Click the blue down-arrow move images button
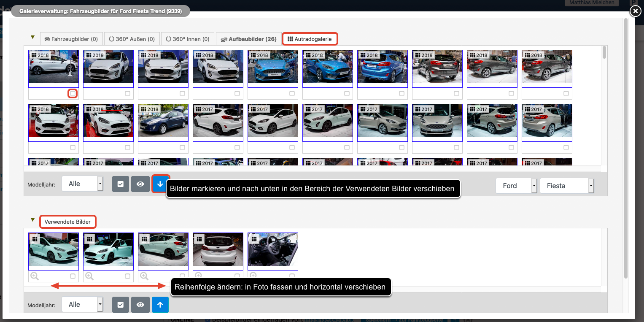The height and width of the screenshot is (322, 644). 160,184
